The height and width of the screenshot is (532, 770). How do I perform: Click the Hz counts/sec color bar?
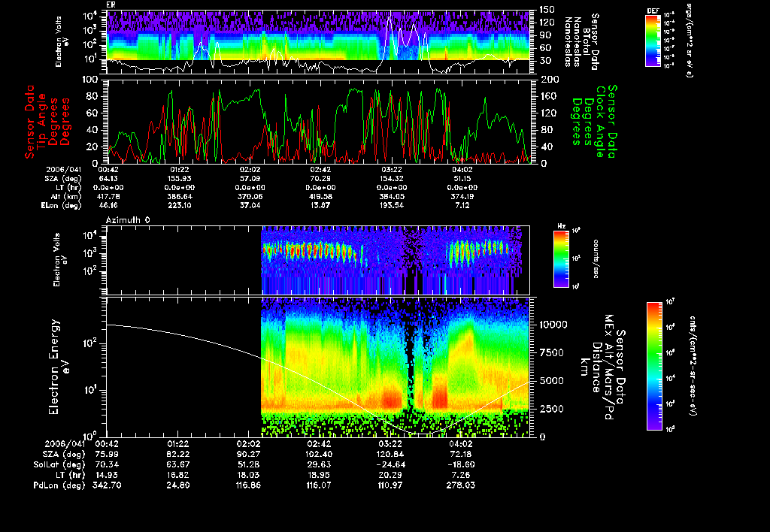pos(561,258)
